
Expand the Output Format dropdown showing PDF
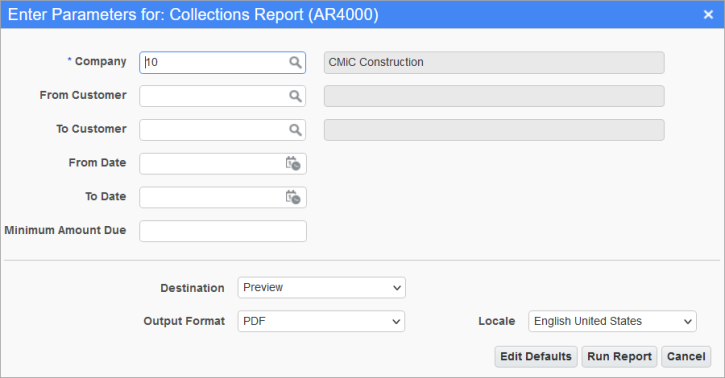pyautogui.click(x=321, y=321)
